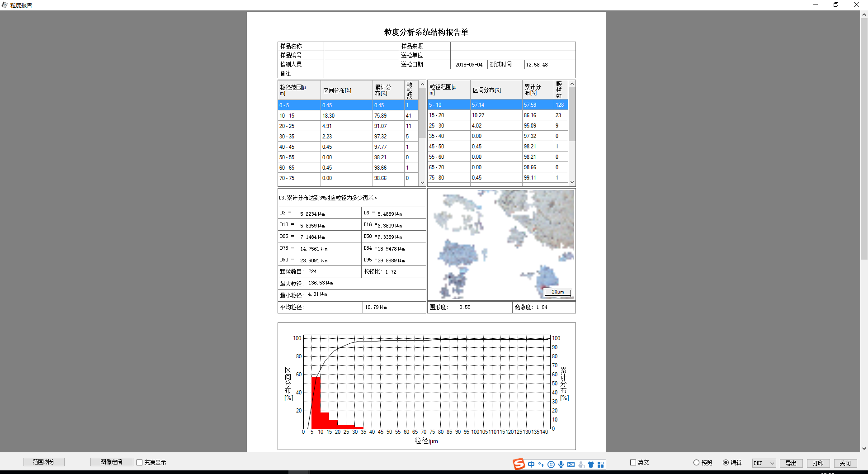Click the 打印 print button
This screenshot has height=474, width=868.
tap(818, 463)
